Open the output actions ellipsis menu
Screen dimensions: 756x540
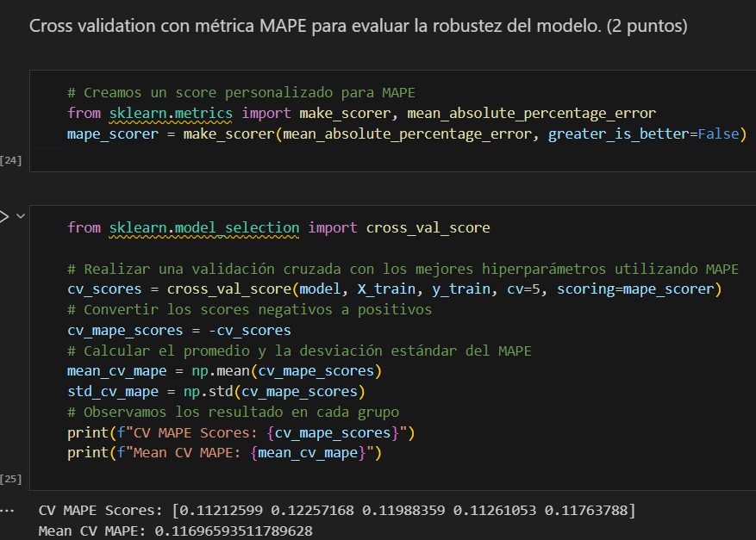(x=8, y=511)
